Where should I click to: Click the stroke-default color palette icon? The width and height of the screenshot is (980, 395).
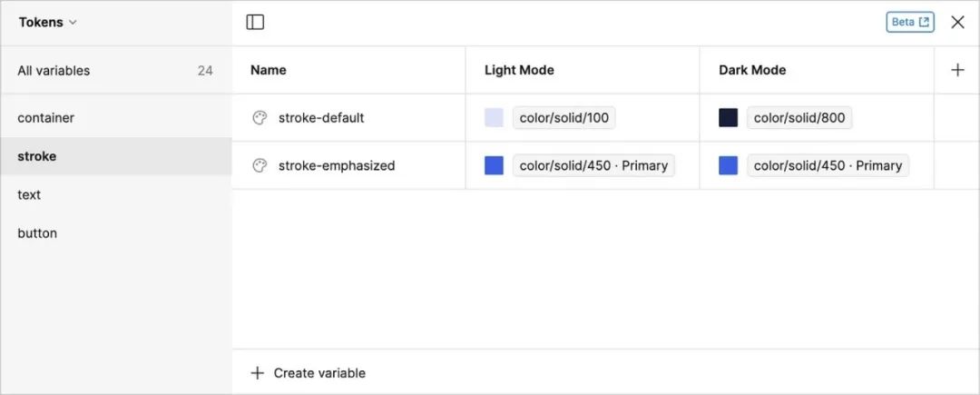260,118
